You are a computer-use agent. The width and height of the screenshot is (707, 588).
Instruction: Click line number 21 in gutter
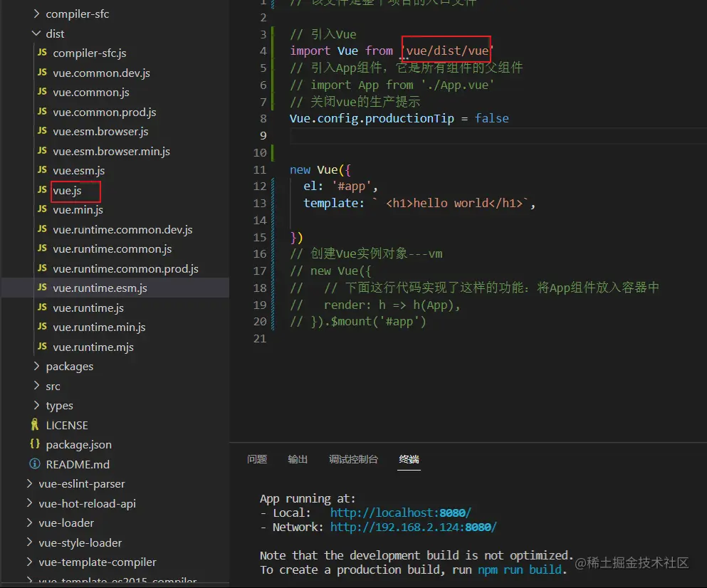260,339
